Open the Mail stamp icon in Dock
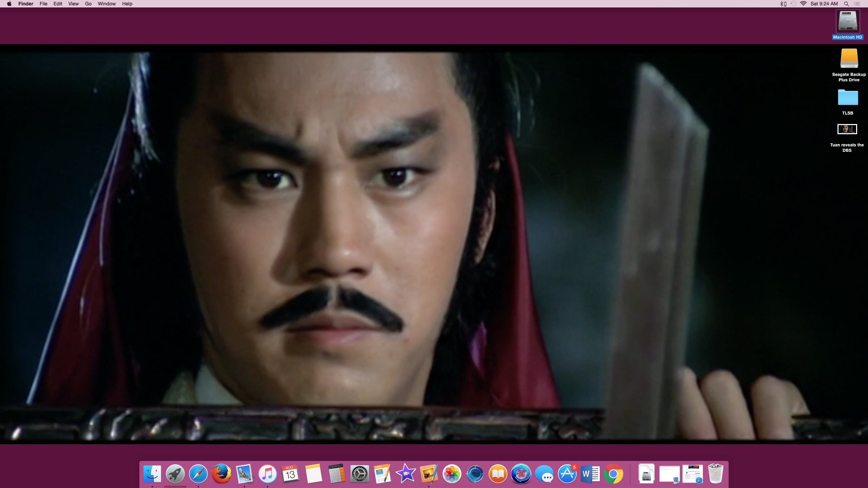 point(244,473)
